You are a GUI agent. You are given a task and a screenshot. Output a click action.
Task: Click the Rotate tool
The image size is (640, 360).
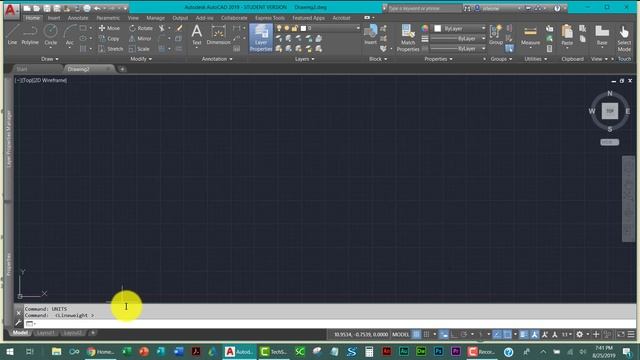(x=141, y=28)
